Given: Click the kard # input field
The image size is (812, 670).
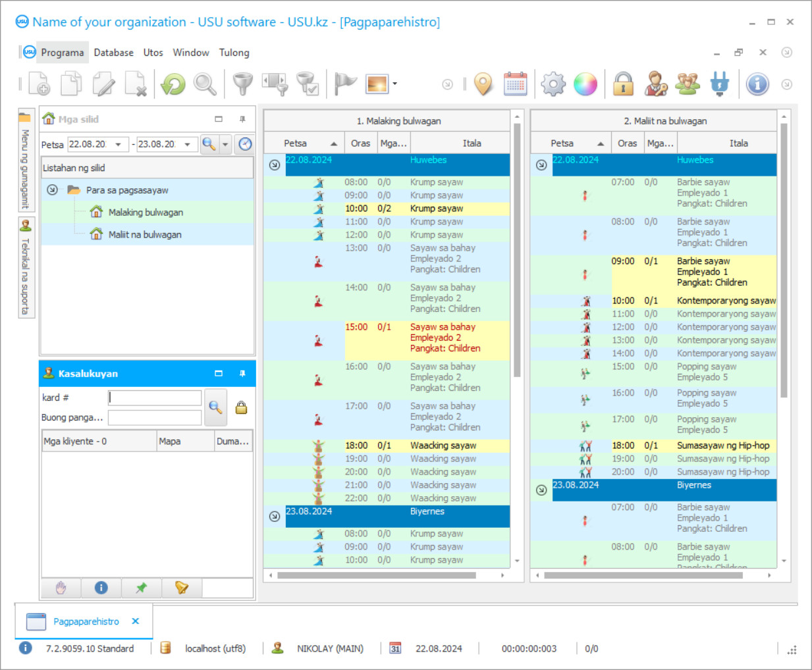Looking at the screenshot, I should click(155, 398).
